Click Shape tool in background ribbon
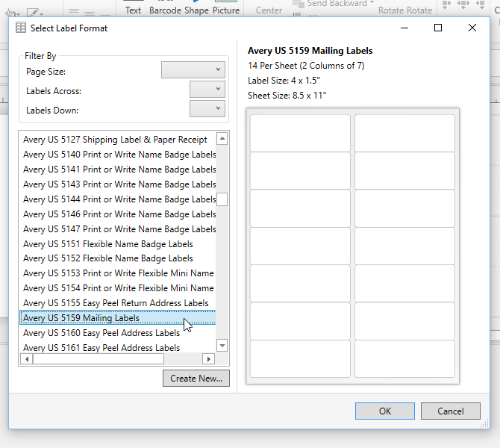This screenshot has height=448, width=500. [196, 10]
